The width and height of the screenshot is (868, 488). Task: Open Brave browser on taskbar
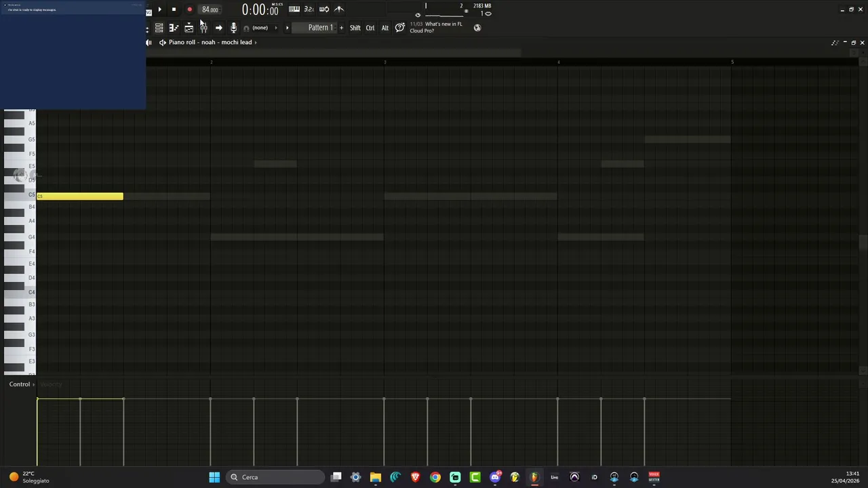[x=415, y=477]
